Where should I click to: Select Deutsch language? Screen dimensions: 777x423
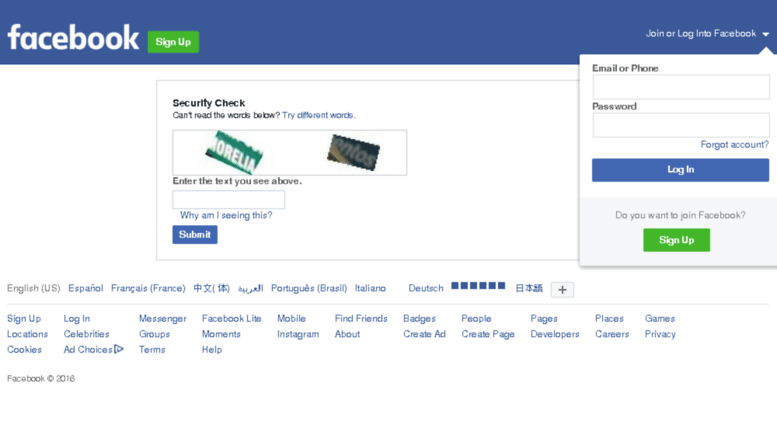426,288
